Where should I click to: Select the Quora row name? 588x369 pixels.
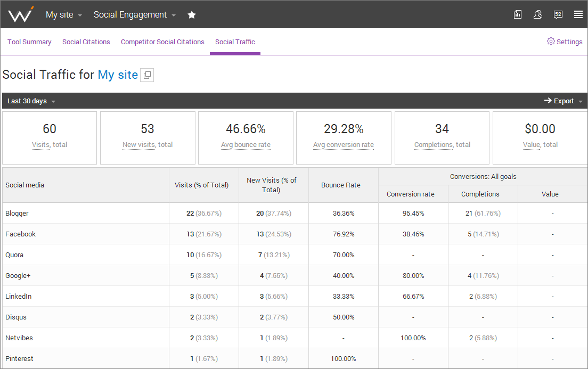14,255
